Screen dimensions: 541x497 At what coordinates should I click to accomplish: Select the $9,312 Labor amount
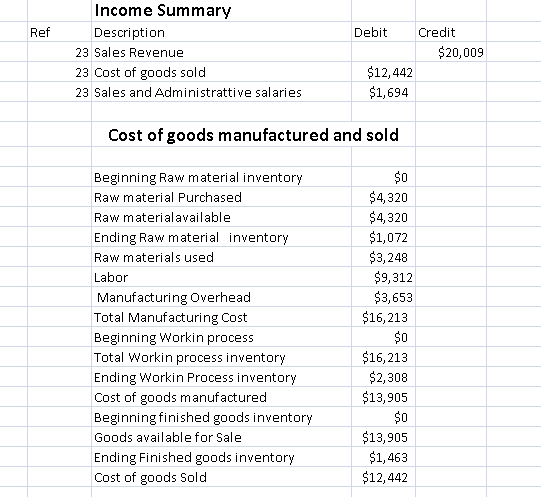tap(383, 277)
